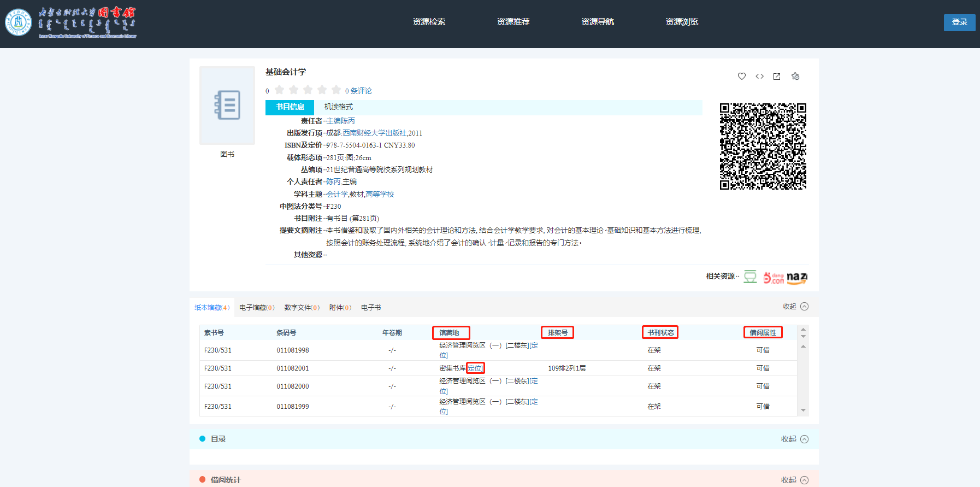Screen dimensions: 980x487
Task: Click the book QR code image
Action: click(763, 146)
